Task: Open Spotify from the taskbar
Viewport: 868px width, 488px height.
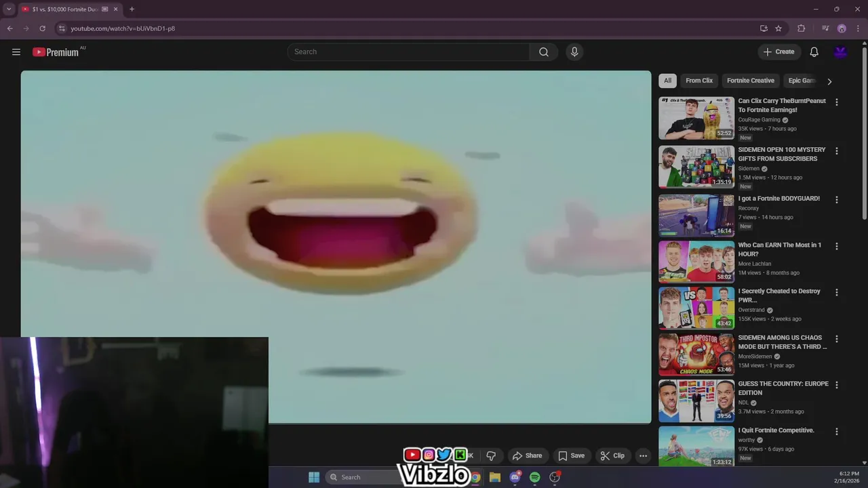Action: (x=535, y=477)
